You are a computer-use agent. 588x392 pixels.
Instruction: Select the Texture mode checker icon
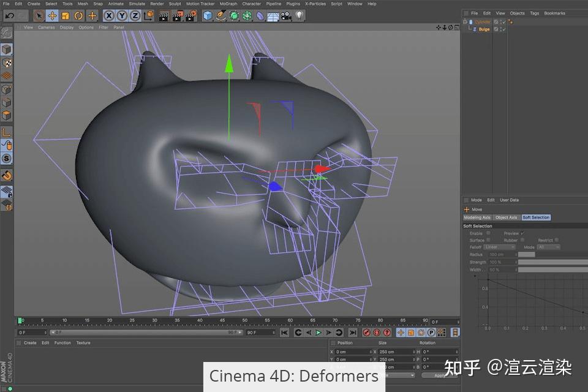(x=7, y=62)
